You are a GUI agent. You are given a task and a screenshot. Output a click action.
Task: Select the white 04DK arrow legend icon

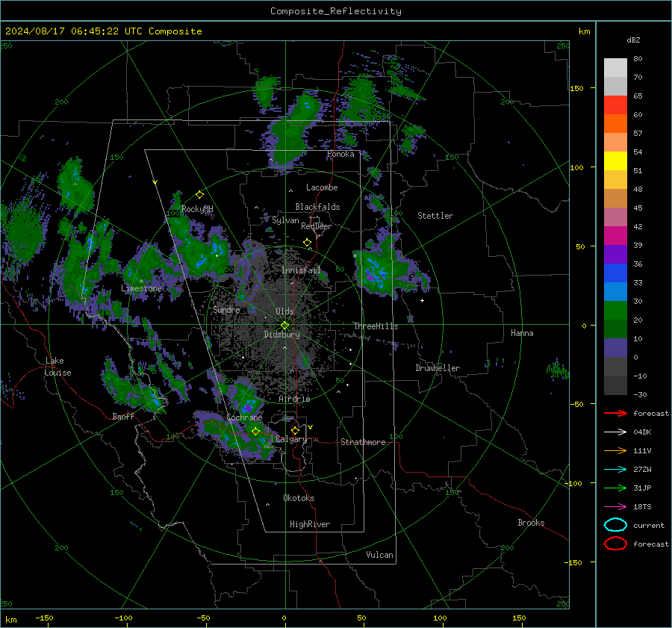615,432
